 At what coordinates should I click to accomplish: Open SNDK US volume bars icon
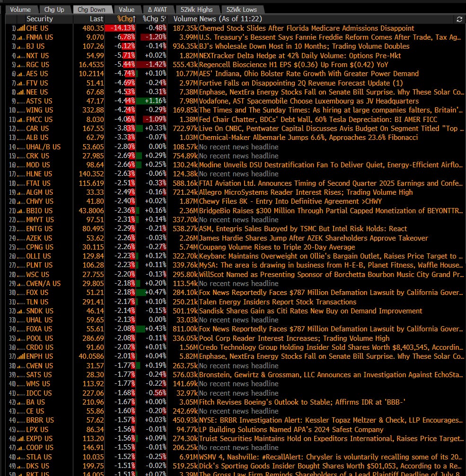tap(21, 311)
